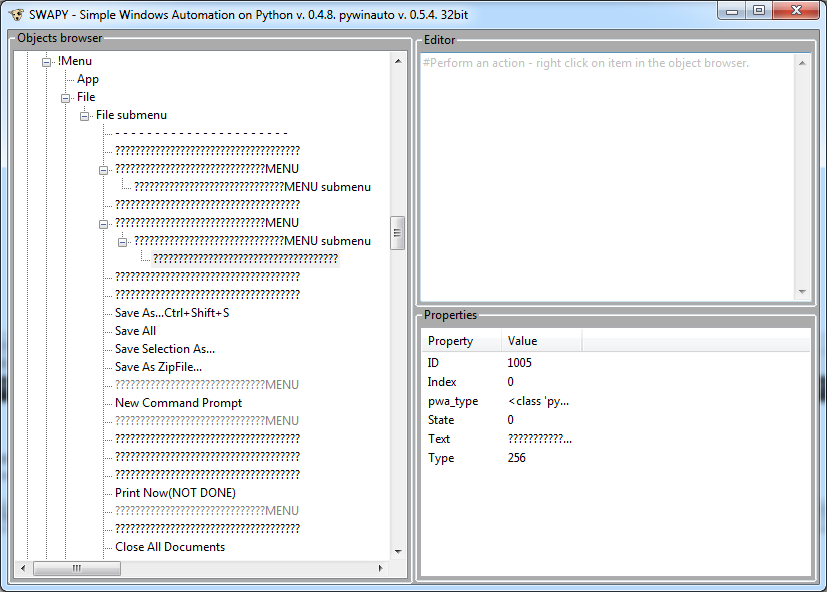Image resolution: width=827 pixels, height=592 pixels.
Task: Select the Save All tree item
Action: (x=135, y=331)
